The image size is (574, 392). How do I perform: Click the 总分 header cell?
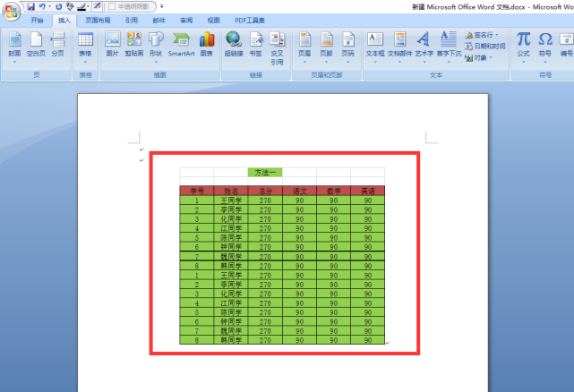pos(265,191)
